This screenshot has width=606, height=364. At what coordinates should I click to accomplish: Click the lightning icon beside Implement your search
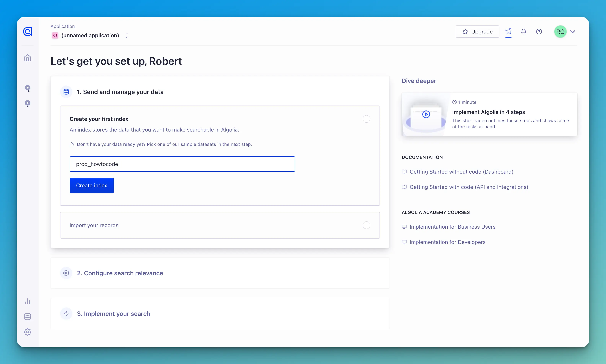(66, 314)
